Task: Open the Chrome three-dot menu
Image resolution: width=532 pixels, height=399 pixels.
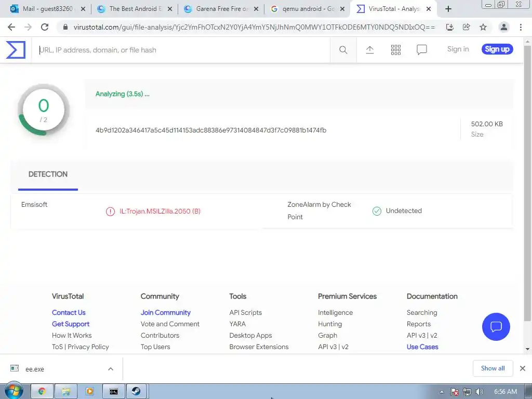Action: click(521, 27)
